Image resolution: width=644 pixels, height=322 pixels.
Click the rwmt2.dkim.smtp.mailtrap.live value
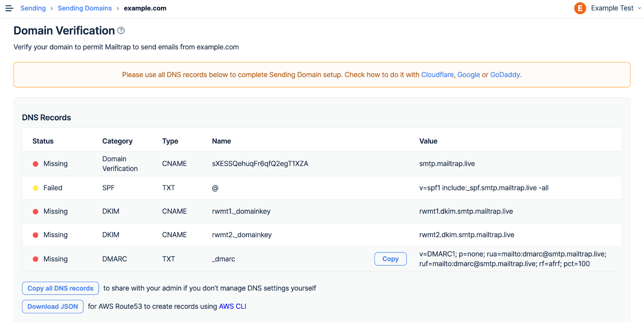[x=466, y=235]
